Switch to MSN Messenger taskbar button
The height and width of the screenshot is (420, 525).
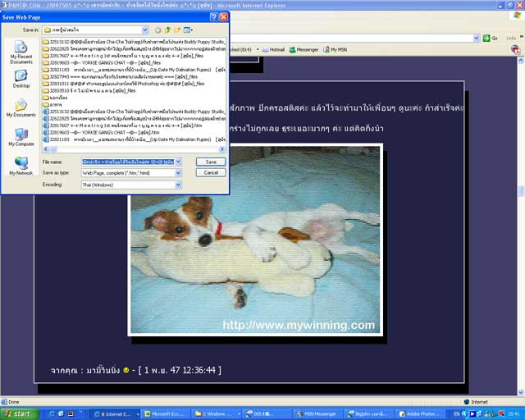pyautogui.click(x=317, y=414)
